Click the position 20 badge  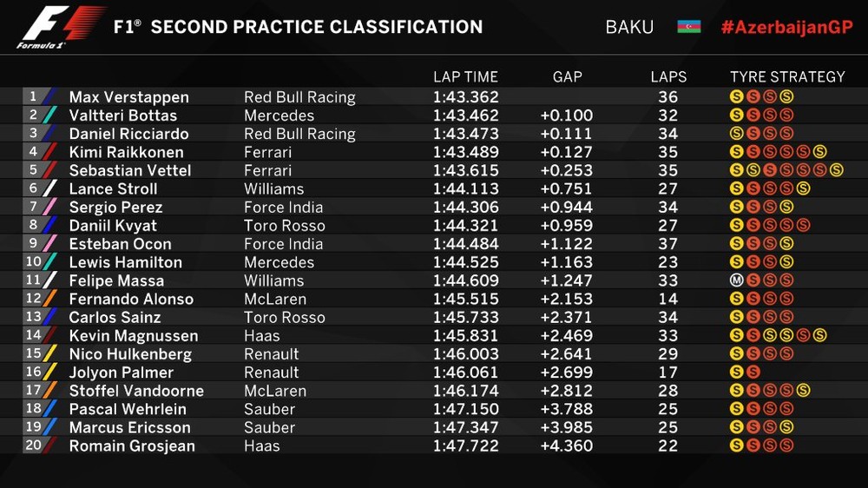[34, 445]
